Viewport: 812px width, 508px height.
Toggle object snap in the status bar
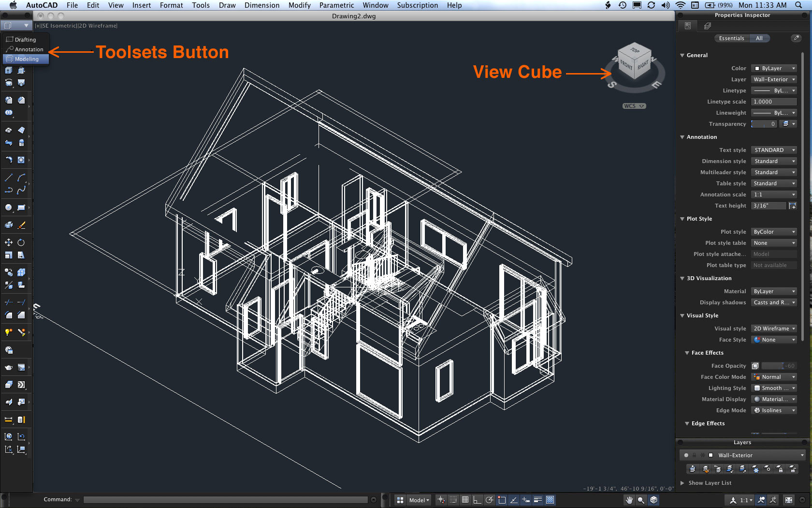click(x=501, y=500)
